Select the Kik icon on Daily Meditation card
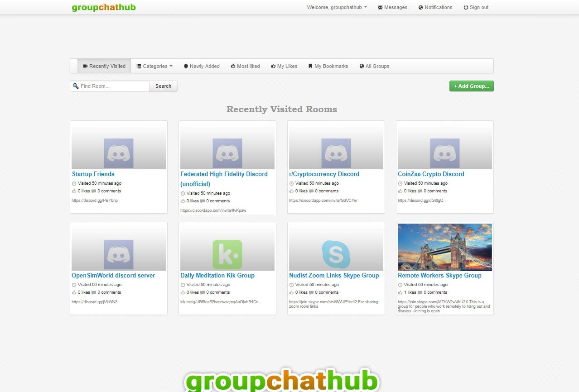The image size is (579, 392). 227,254
